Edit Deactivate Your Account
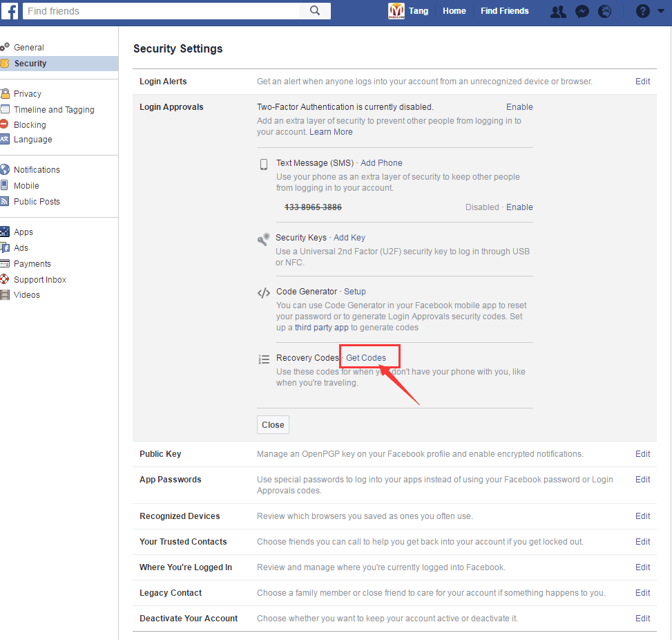 pyautogui.click(x=642, y=618)
